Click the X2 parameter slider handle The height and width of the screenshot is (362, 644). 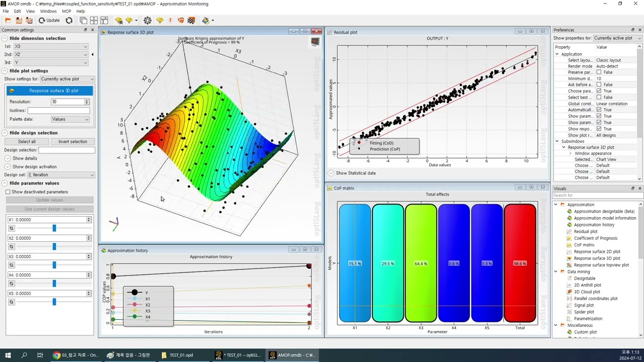click(54, 247)
